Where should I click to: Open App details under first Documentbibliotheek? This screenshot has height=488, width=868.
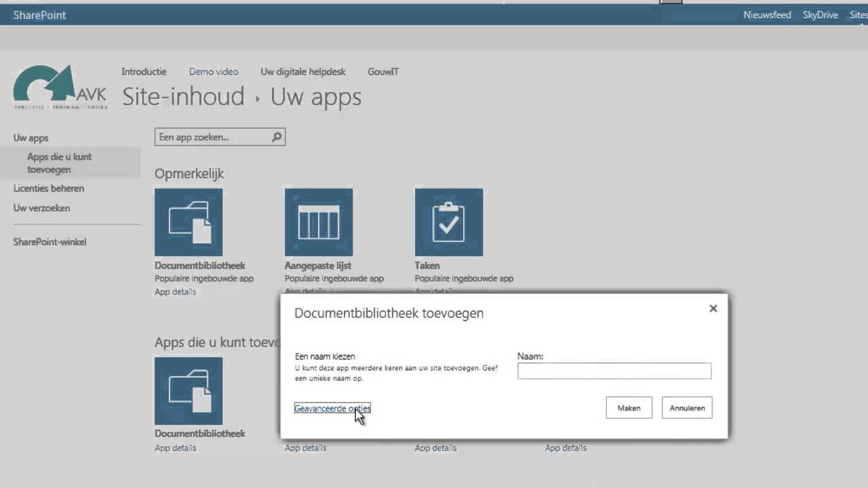[175, 292]
